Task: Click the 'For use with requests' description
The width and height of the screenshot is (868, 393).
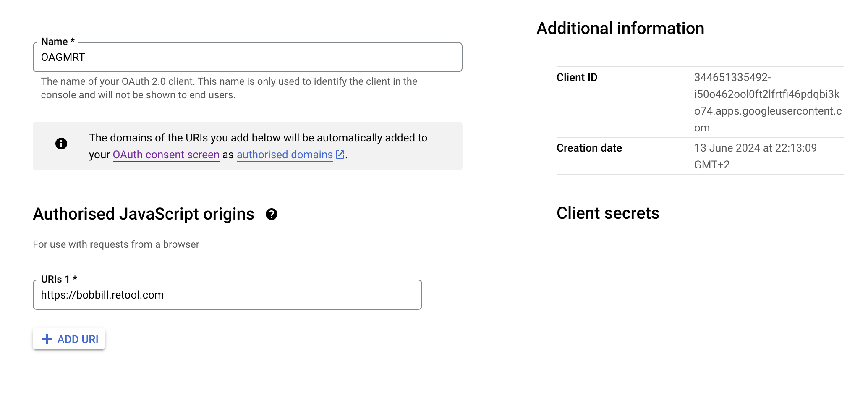Action: click(x=116, y=244)
